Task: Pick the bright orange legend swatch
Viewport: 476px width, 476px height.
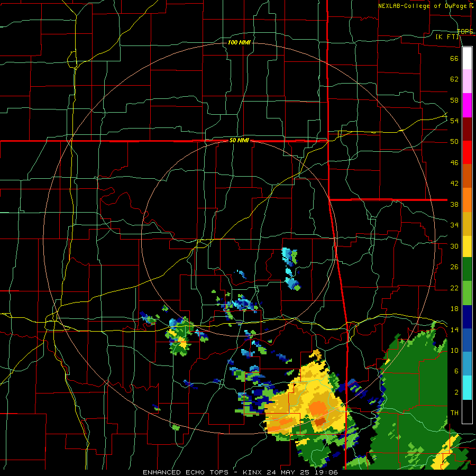Action: [467, 200]
